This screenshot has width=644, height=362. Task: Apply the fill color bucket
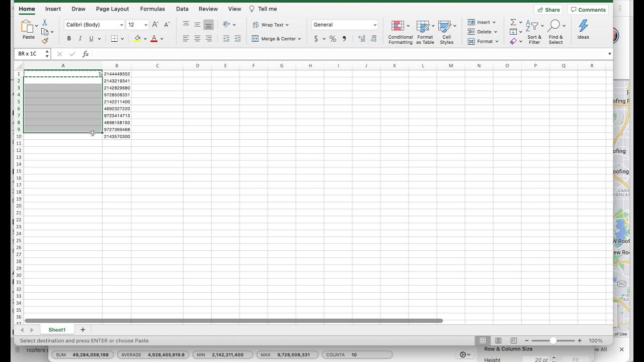click(x=137, y=39)
